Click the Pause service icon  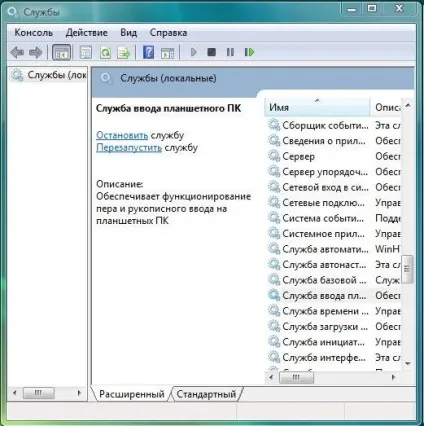pos(230,52)
